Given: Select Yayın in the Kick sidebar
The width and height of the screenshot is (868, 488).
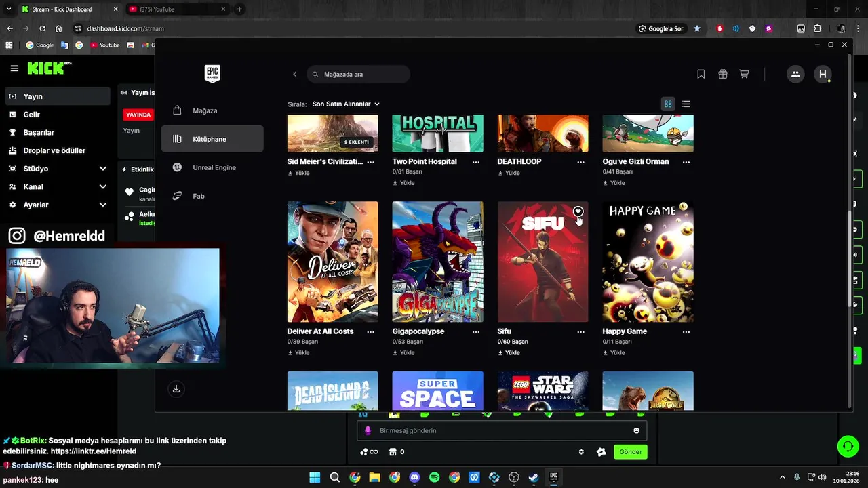Looking at the screenshot, I should coord(58,96).
